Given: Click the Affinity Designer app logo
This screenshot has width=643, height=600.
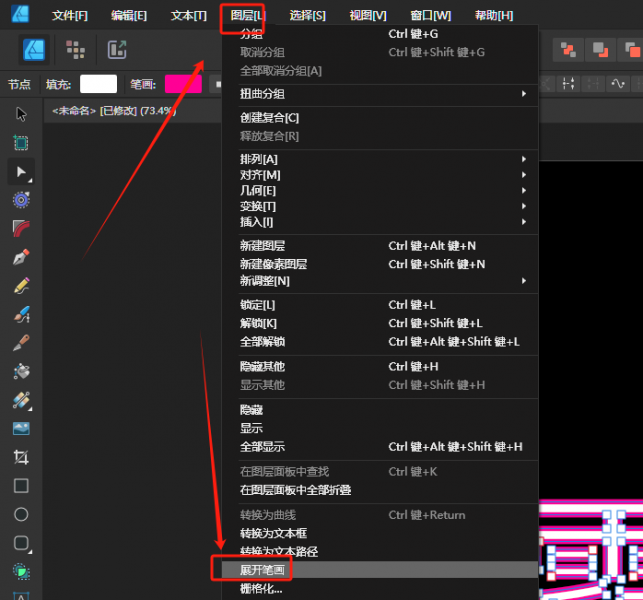Looking at the screenshot, I should coord(21,13).
